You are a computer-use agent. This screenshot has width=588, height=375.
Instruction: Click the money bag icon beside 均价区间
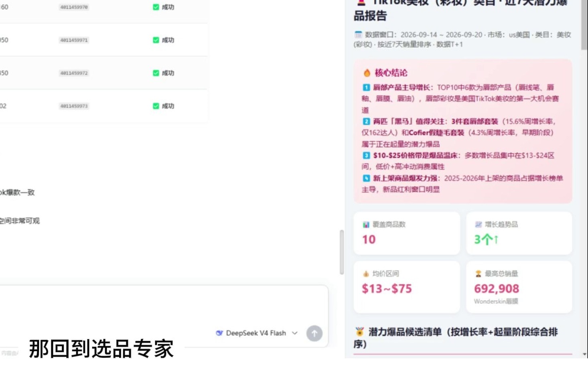366,274
